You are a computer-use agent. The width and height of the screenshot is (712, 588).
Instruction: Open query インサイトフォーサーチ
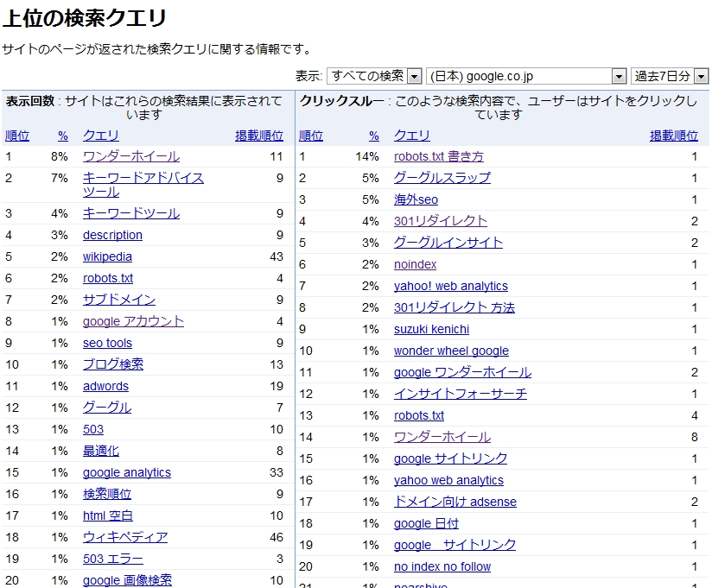[x=461, y=394]
